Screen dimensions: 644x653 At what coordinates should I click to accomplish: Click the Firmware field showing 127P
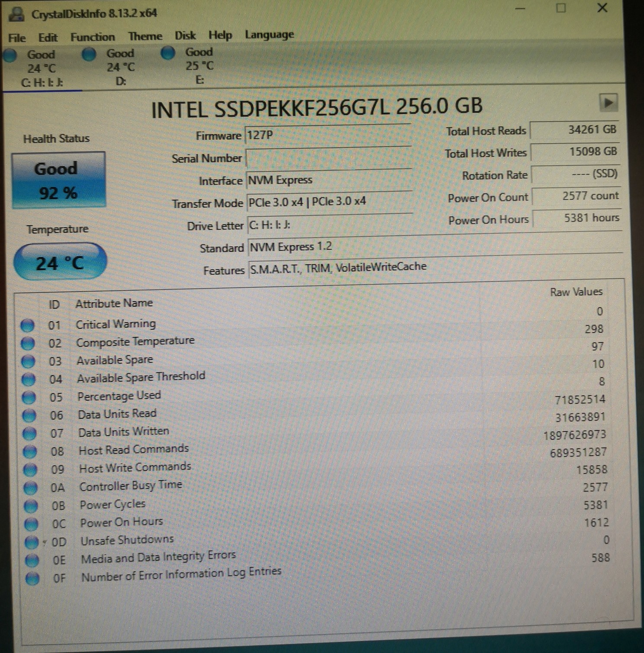[x=328, y=135]
